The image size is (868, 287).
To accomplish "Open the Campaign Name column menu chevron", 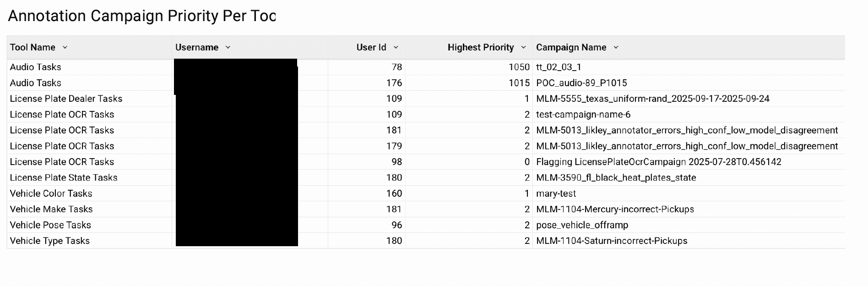I will [x=616, y=47].
